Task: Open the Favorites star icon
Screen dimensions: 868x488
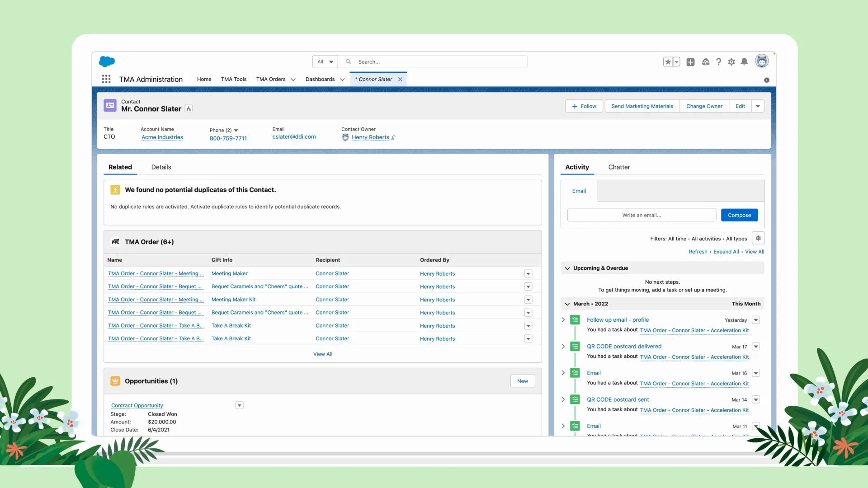Action: pos(668,62)
